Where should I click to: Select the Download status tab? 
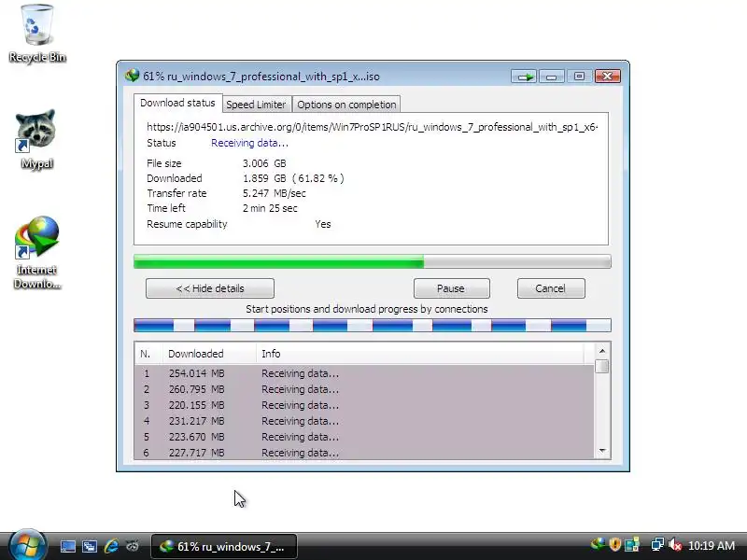[177, 103]
